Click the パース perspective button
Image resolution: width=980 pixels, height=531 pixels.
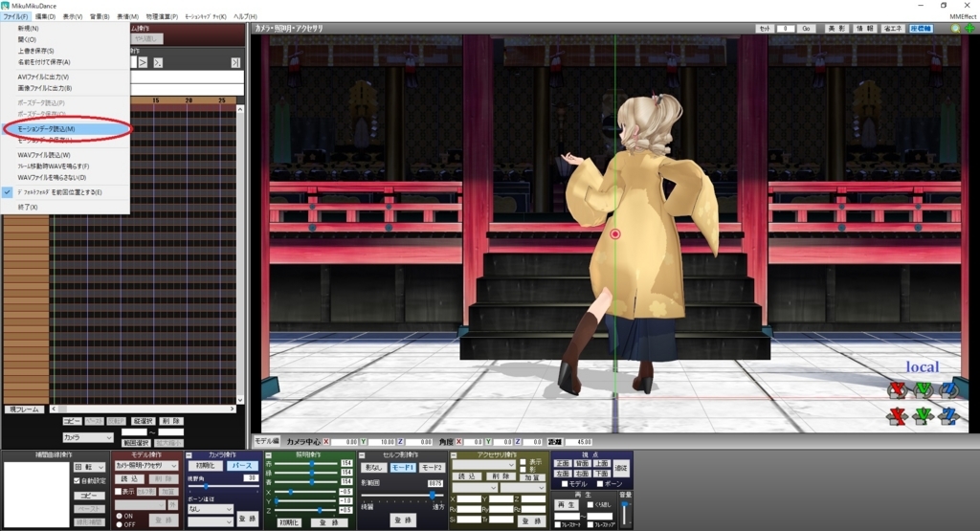point(242,466)
